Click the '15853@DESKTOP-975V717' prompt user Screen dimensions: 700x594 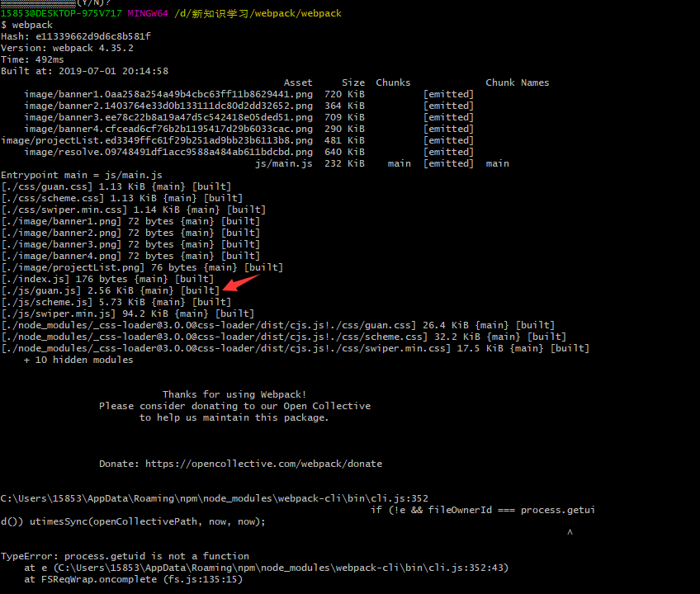click(x=61, y=13)
